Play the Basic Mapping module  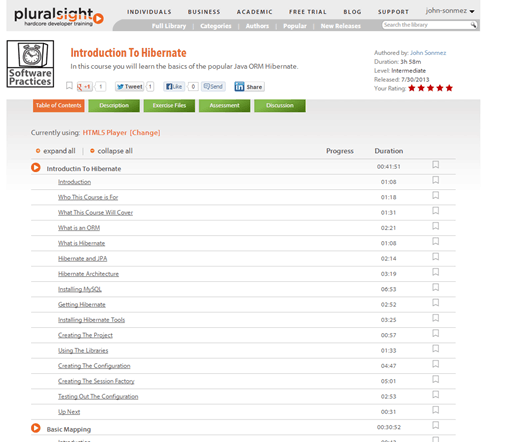pos(36,428)
